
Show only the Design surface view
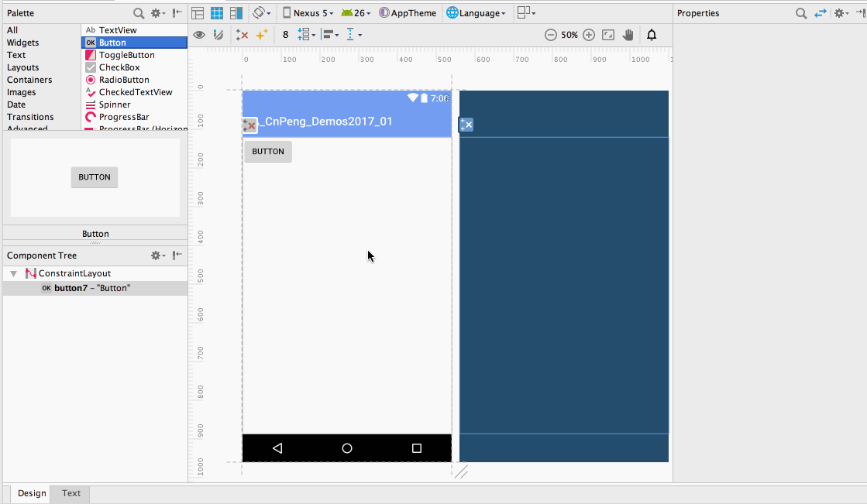pyautogui.click(x=198, y=12)
